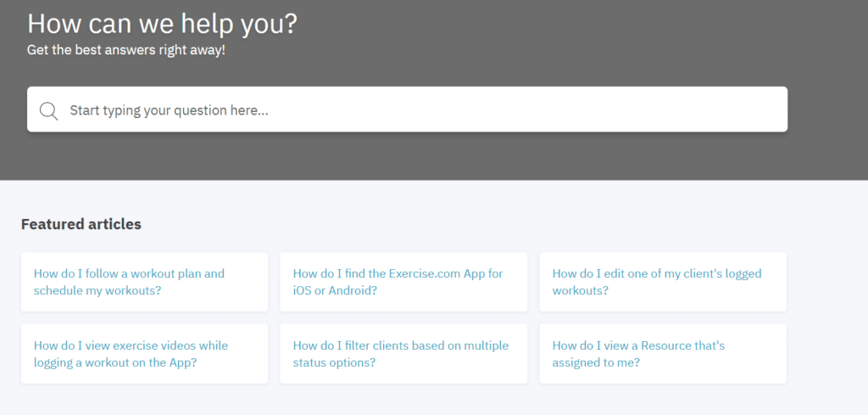Click the 'Featured articles' section heading

(x=81, y=224)
